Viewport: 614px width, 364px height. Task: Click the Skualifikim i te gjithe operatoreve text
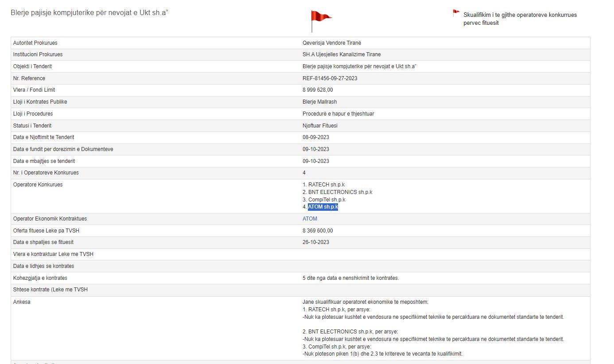click(520, 15)
